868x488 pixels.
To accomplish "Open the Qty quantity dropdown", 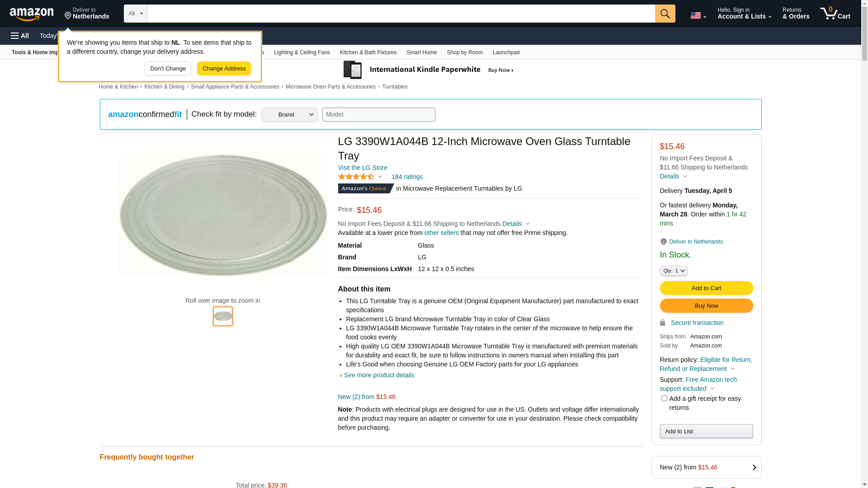I will 673,271.
